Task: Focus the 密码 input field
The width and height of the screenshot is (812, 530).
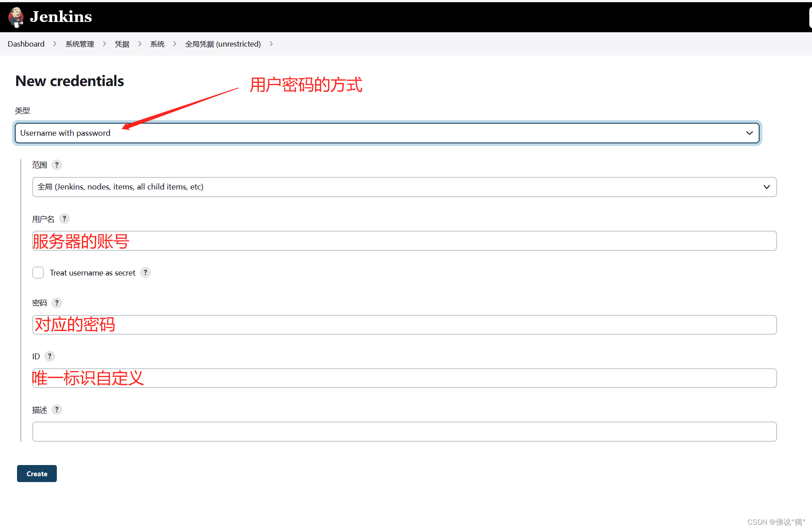Action: (x=404, y=325)
